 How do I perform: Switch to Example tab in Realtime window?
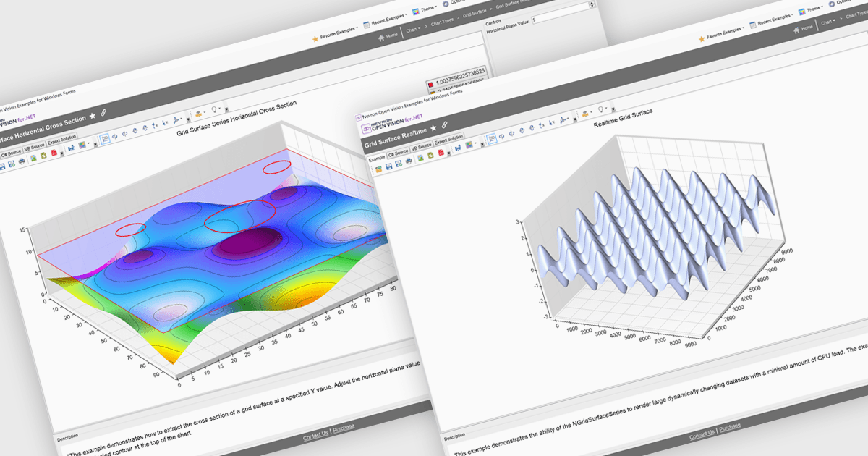click(377, 158)
